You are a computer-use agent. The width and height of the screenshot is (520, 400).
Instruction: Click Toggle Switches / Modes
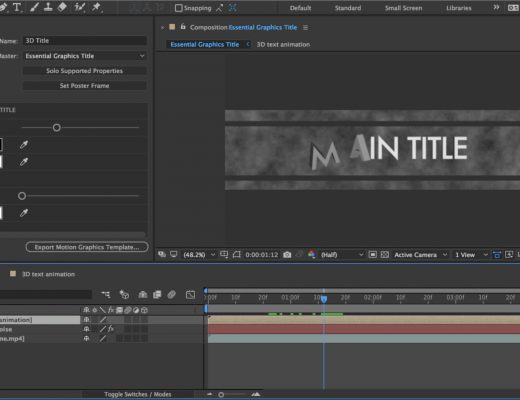tap(138, 394)
